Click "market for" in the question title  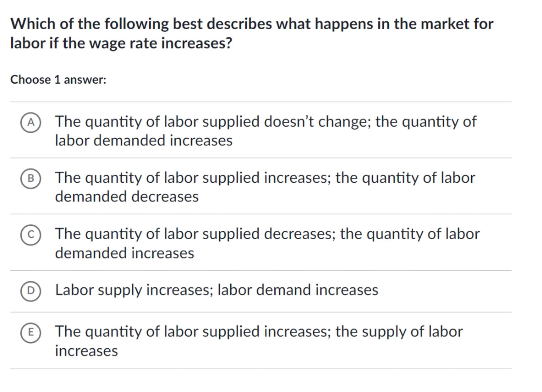457,24
